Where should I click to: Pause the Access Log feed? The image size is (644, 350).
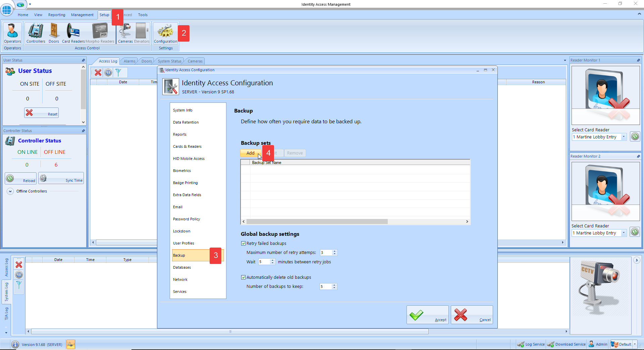108,72
